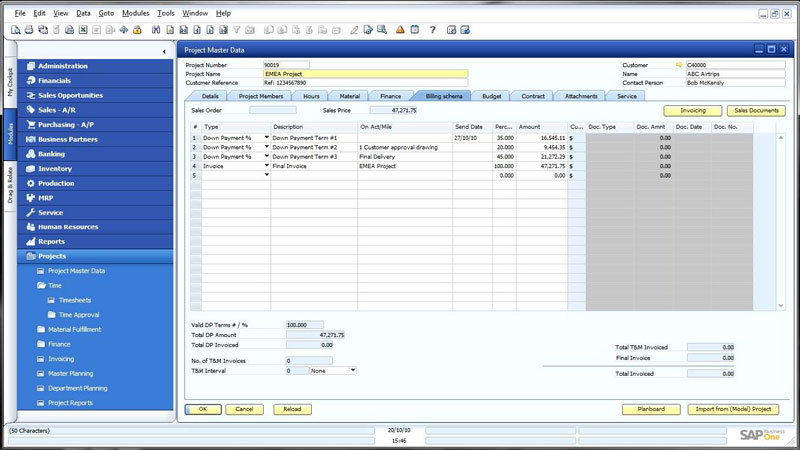Open the Human Resources module
800x450 pixels.
click(x=95, y=227)
